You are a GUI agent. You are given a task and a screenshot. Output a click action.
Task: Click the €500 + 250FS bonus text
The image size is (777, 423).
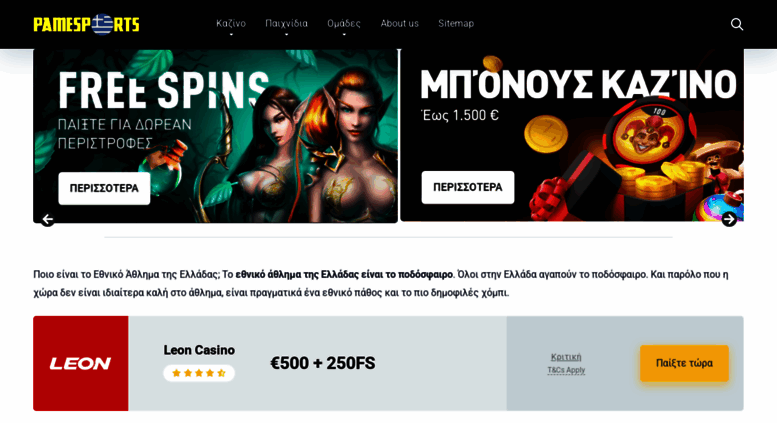323,363
